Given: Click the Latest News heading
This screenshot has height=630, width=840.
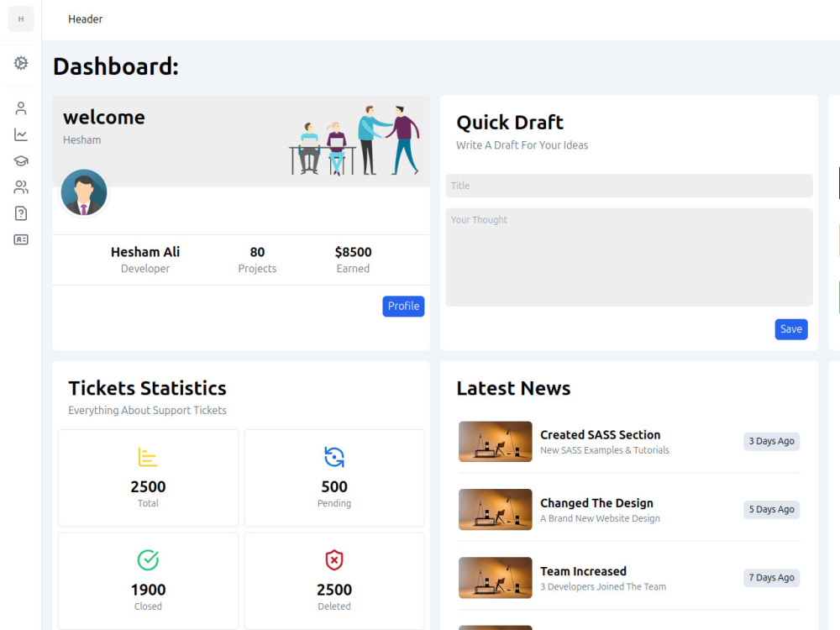Looking at the screenshot, I should point(513,388).
